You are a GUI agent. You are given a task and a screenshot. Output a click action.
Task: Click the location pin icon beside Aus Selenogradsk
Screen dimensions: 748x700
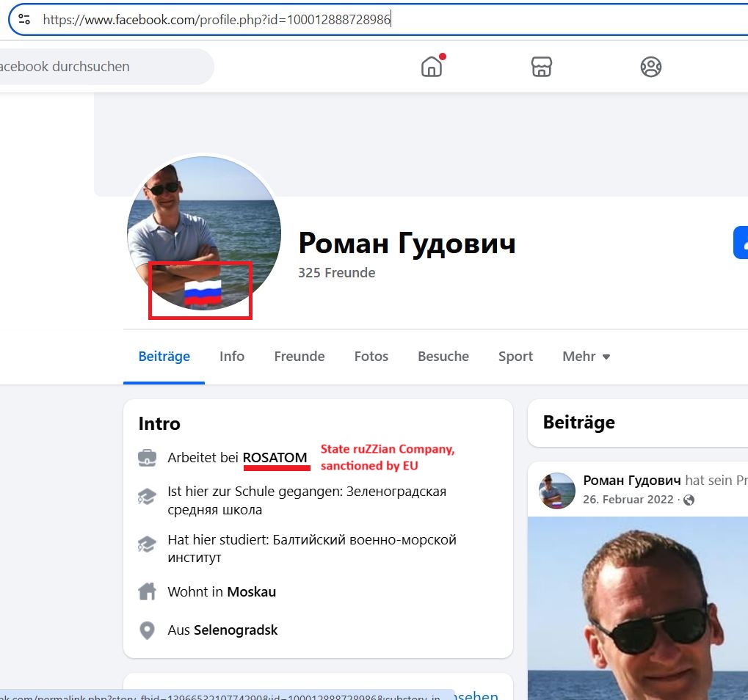tap(148, 630)
